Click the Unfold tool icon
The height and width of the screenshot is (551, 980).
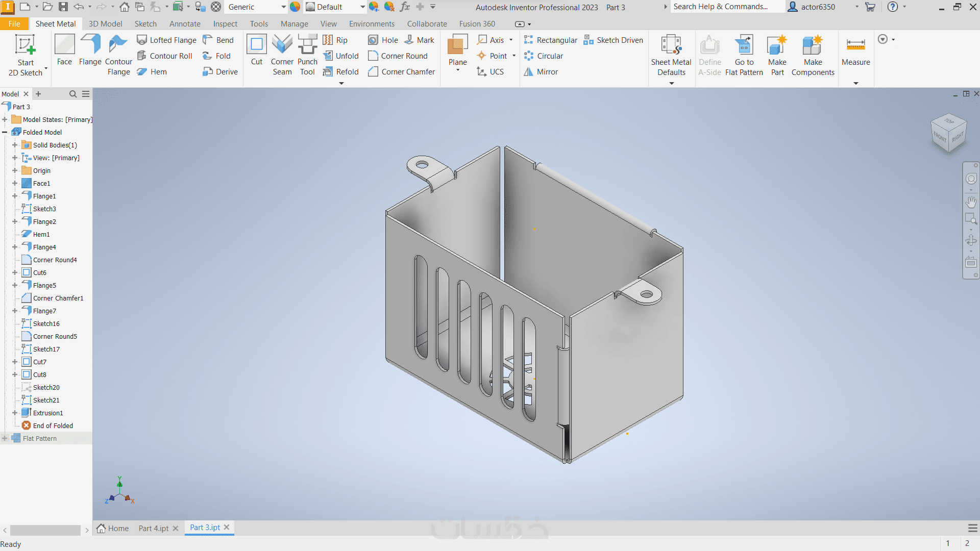pos(328,56)
